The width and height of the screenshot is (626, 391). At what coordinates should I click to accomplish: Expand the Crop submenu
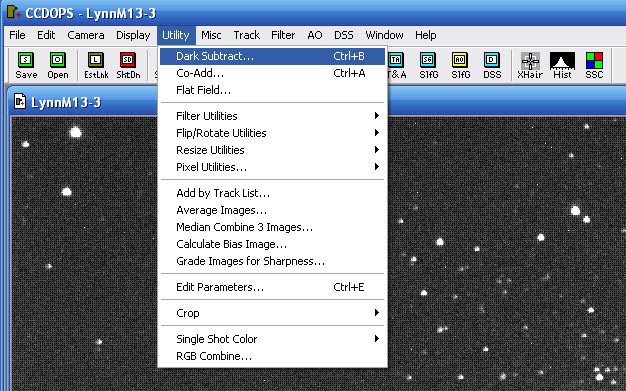[273, 313]
